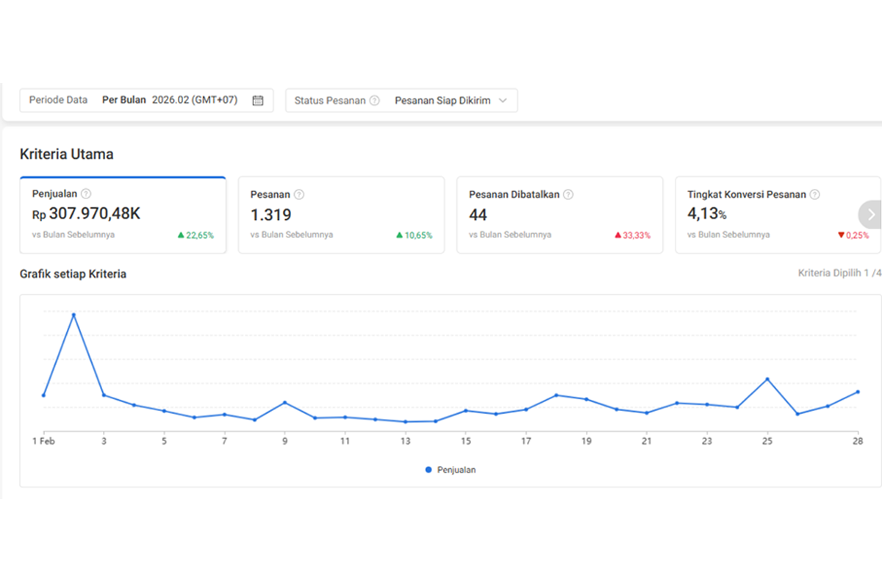The image size is (882, 588).
Task: Click help icon beside Penjualan label
Action: pyautogui.click(x=86, y=194)
